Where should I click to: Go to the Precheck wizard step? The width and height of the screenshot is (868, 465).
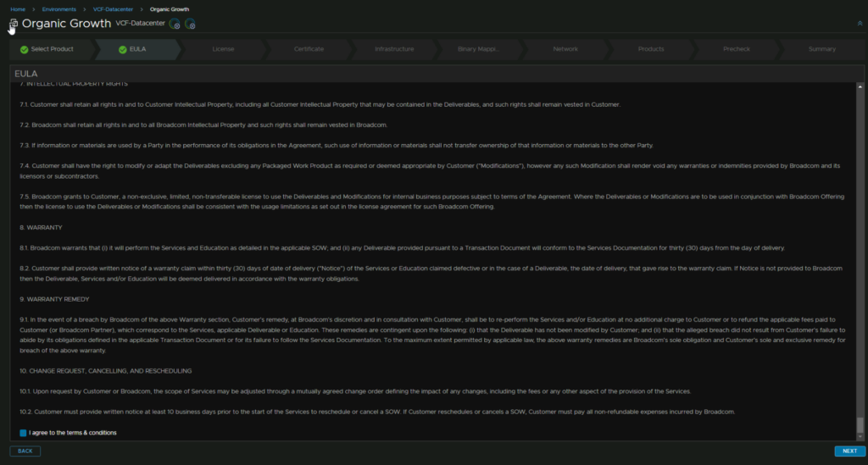(737, 49)
